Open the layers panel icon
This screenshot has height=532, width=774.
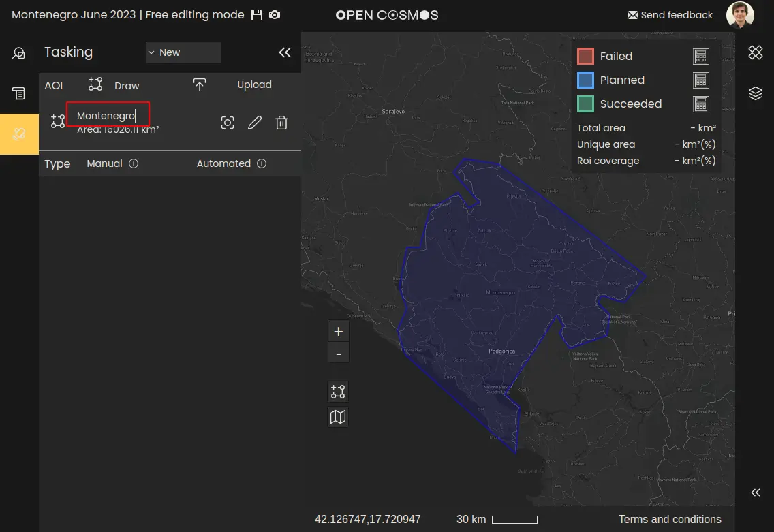click(x=755, y=93)
